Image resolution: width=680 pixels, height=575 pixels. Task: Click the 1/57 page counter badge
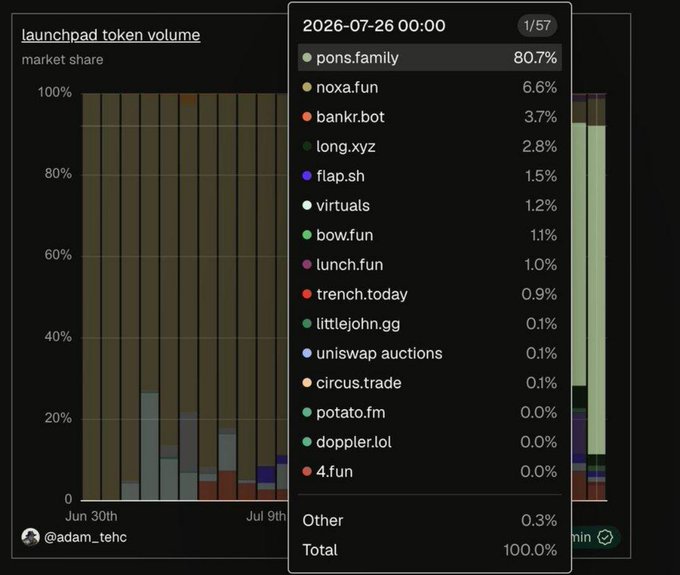point(537,26)
